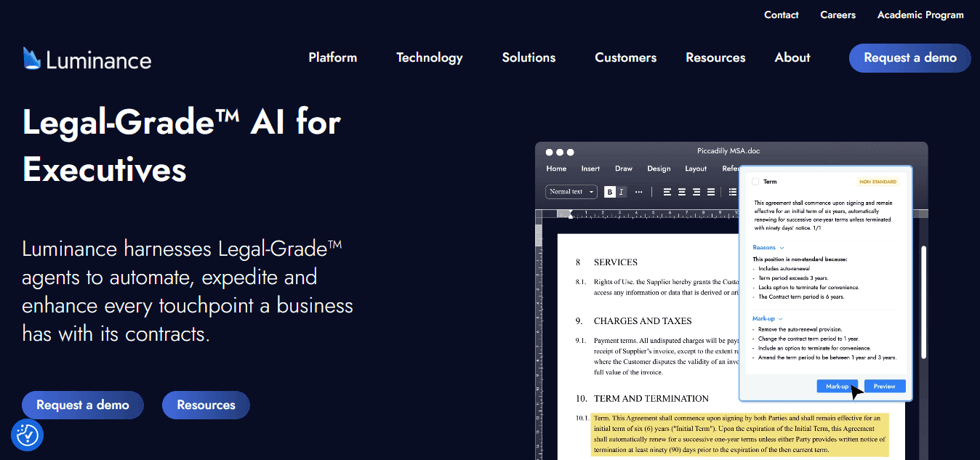Open Resources in the top navigation bar
Screen dimensions: 980x460
click(715, 57)
